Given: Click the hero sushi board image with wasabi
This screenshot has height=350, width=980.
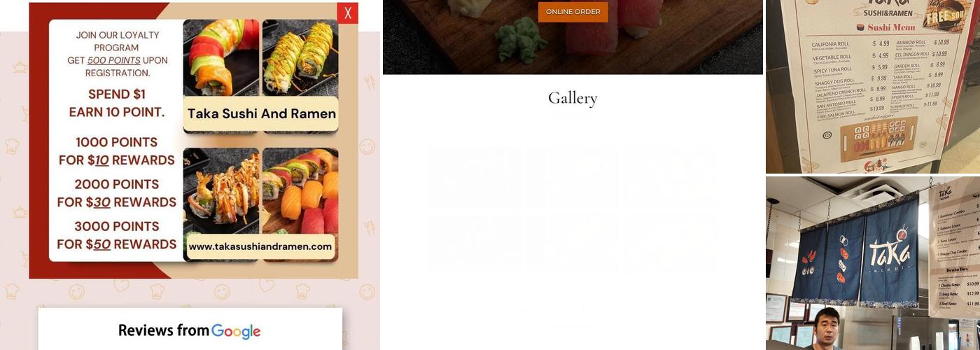Looking at the screenshot, I should (573, 37).
